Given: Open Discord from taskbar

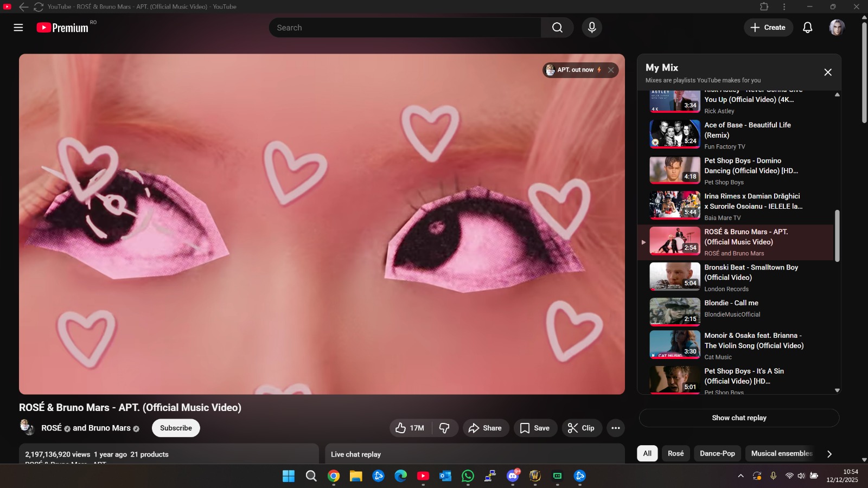Looking at the screenshot, I should pyautogui.click(x=513, y=476).
